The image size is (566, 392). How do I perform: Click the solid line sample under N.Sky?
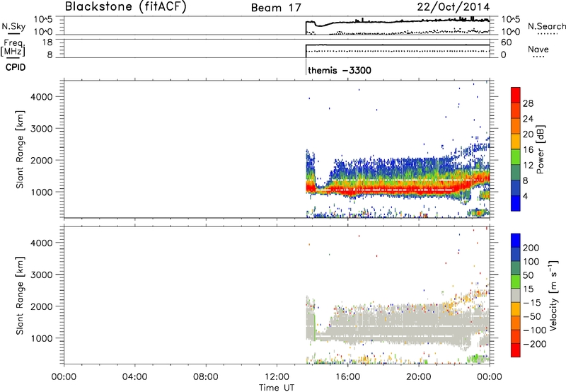pos(13,34)
